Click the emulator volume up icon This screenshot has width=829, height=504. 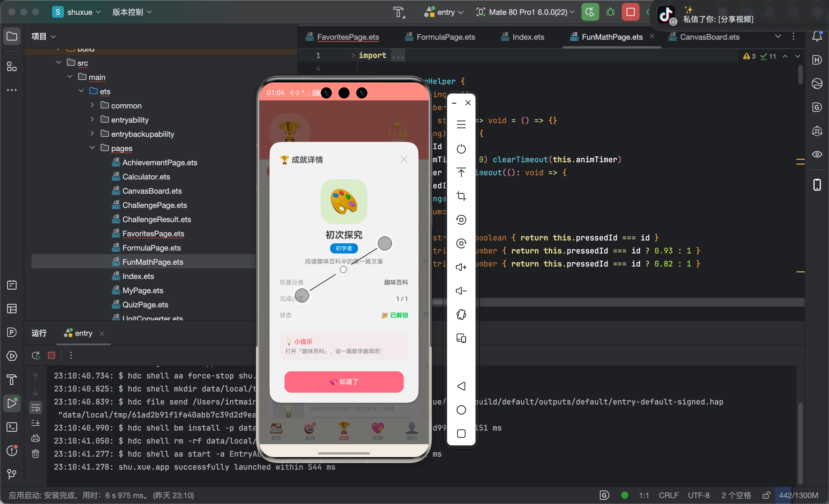click(461, 267)
